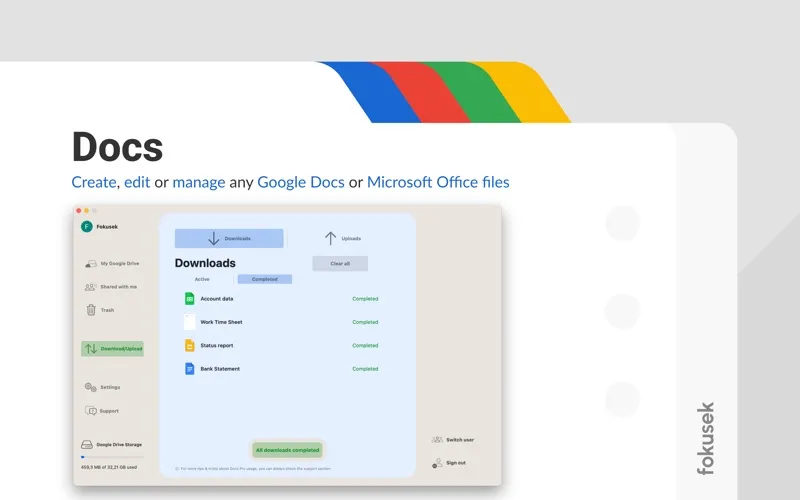This screenshot has height=500, width=800.
Task: Click the Settings gears icon
Action: tap(90, 387)
